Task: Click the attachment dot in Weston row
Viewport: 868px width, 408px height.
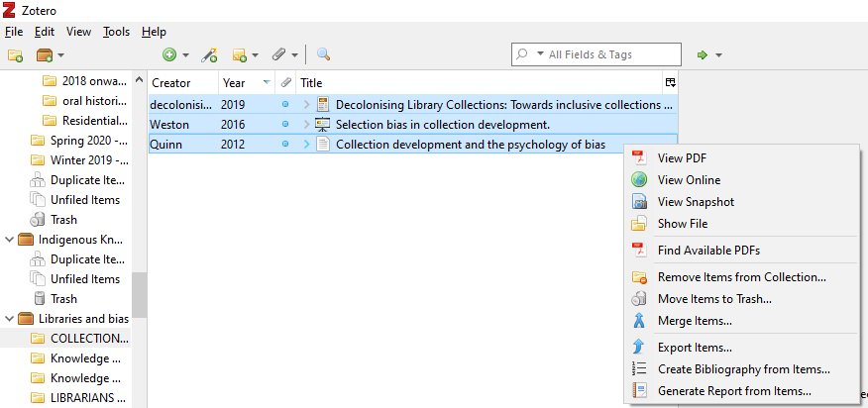Action: (285, 125)
